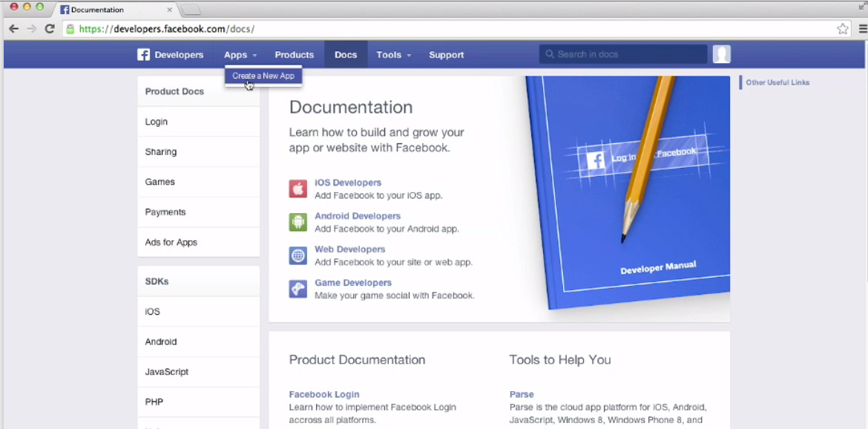Click the Developer Manual book image
The width and height of the screenshot is (868, 429).
tap(627, 192)
